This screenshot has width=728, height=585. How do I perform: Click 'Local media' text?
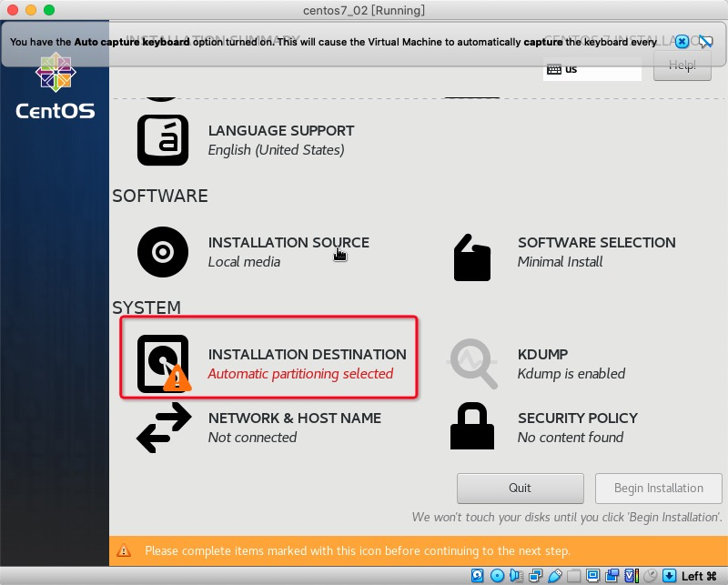coord(244,262)
